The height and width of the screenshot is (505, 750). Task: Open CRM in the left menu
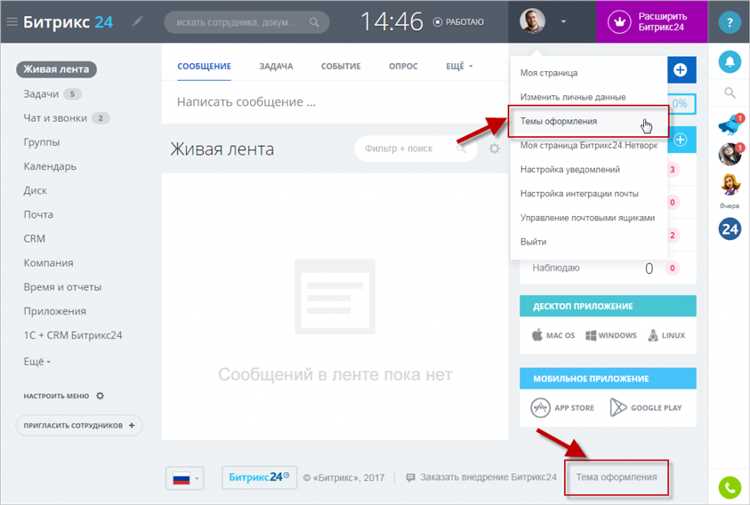pos(34,239)
